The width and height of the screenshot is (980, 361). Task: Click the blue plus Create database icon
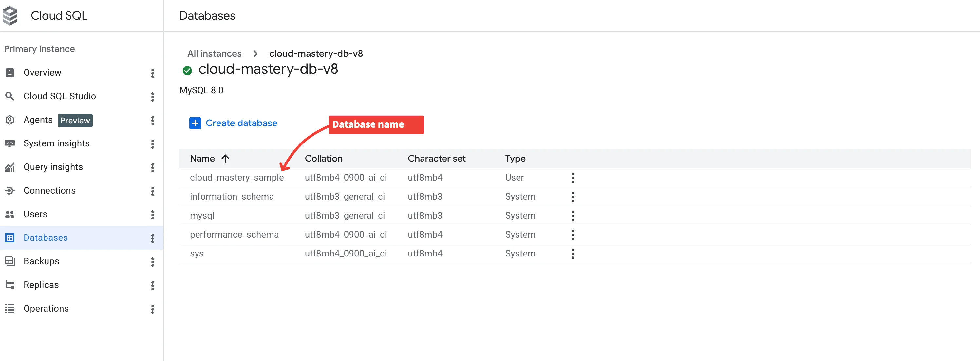click(x=195, y=123)
